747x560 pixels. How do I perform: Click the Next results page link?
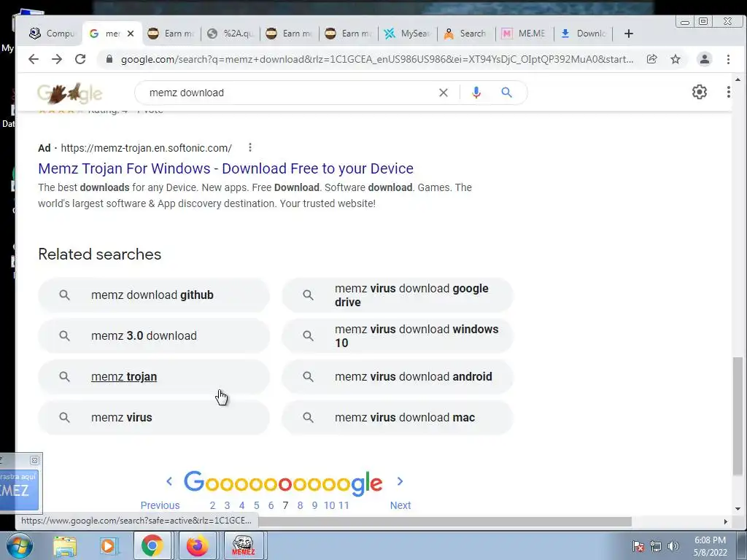point(400,505)
